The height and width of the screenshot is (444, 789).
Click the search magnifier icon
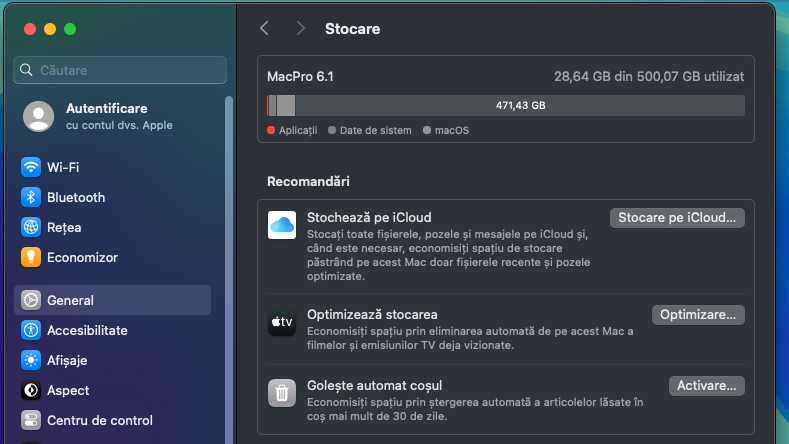coord(26,70)
